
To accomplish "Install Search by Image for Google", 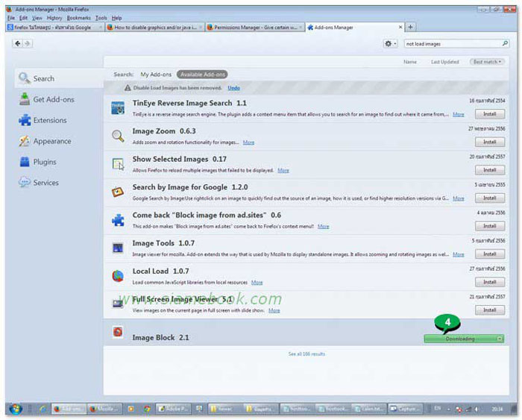I will (x=490, y=198).
